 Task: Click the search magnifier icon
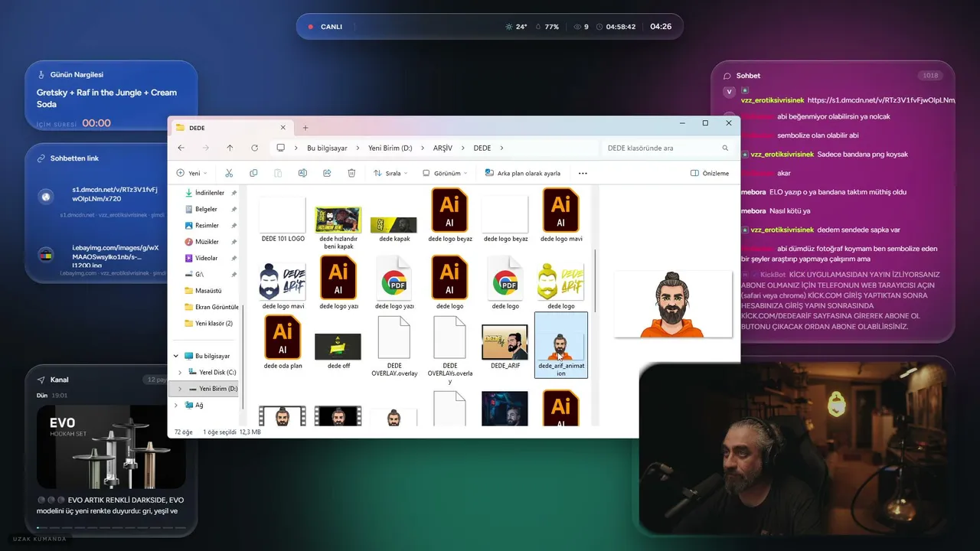coord(725,148)
